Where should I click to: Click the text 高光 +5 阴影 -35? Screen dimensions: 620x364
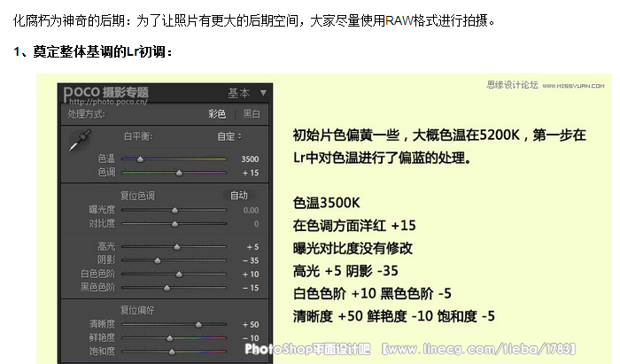point(345,271)
